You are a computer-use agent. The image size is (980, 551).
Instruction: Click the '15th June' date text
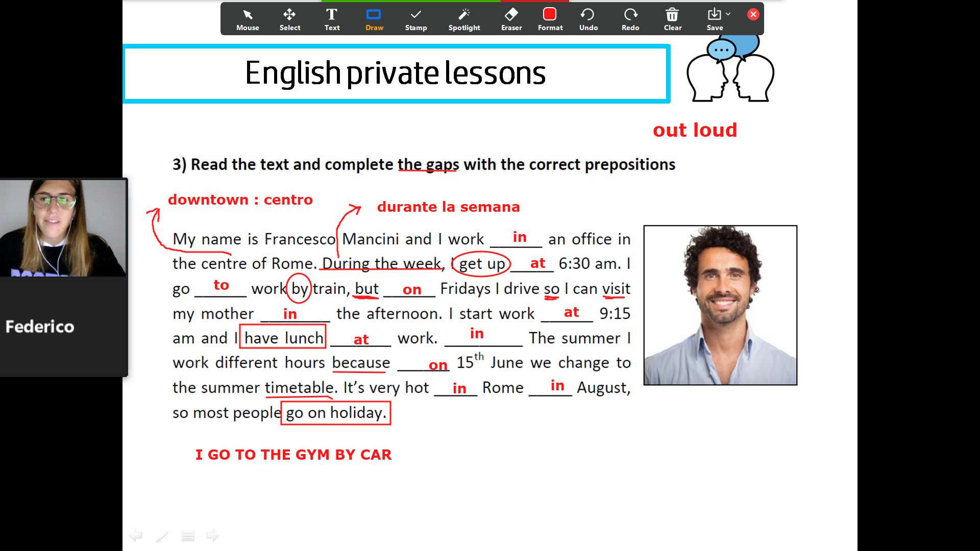(489, 361)
